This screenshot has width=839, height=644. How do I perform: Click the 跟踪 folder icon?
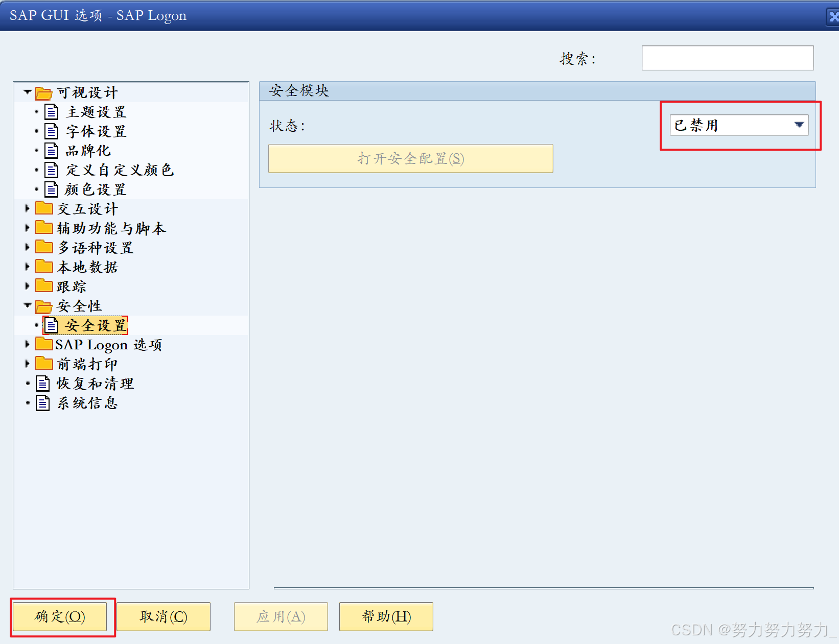tap(44, 286)
